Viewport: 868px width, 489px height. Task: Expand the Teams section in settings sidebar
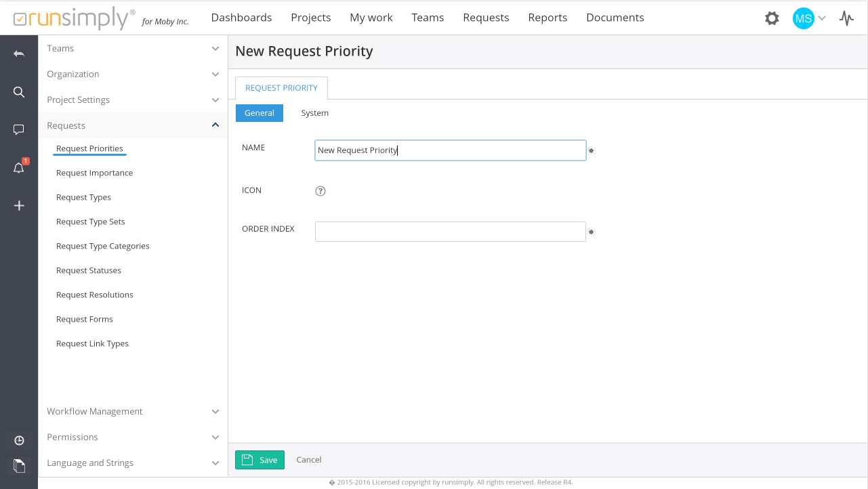point(133,49)
